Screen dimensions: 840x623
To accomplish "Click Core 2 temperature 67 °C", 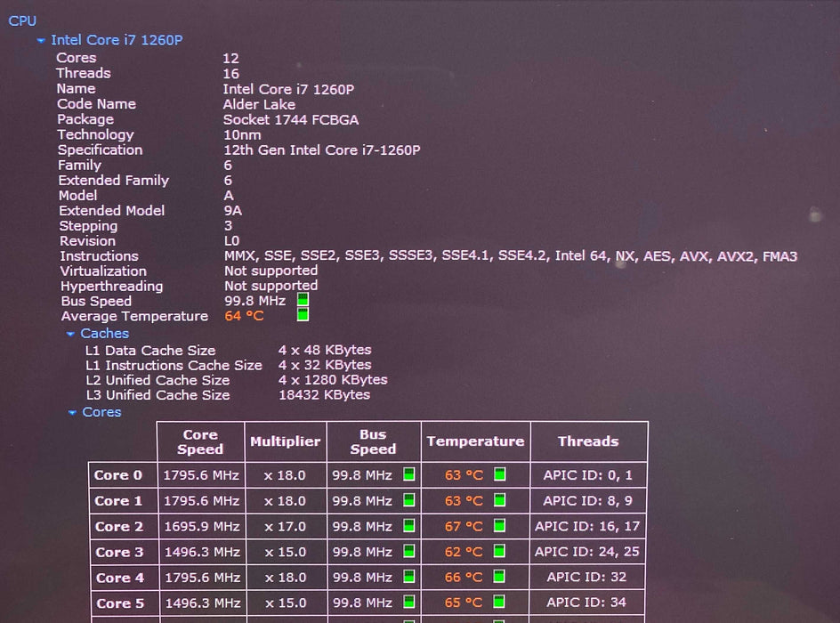I will click(464, 527).
